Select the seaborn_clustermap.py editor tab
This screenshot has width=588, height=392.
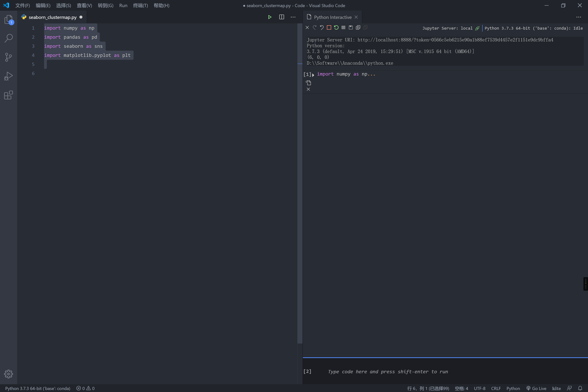(52, 17)
